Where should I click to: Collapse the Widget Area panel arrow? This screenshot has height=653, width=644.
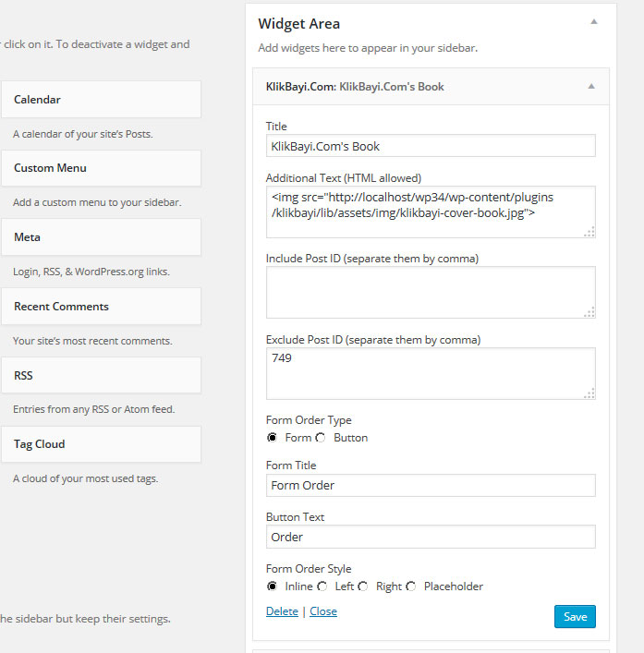click(x=594, y=21)
